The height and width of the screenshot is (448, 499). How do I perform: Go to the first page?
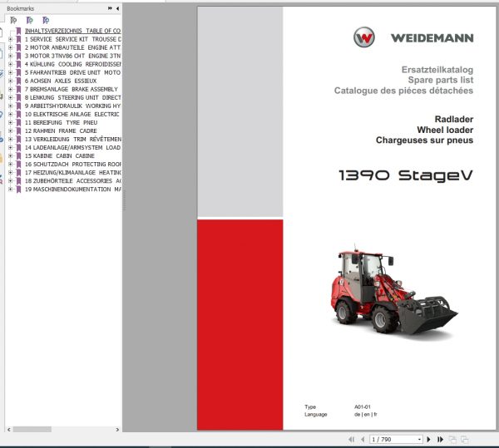click(x=351, y=440)
